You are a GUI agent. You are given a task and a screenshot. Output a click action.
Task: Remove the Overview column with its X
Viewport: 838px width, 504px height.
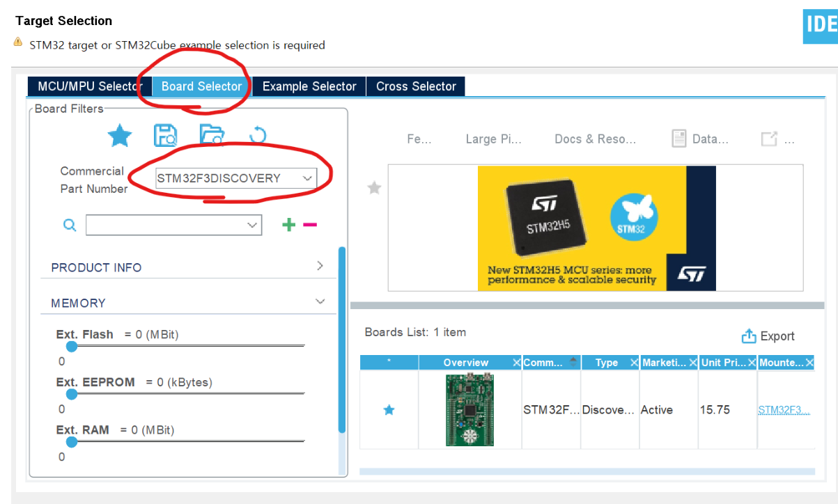(x=516, y=363)
